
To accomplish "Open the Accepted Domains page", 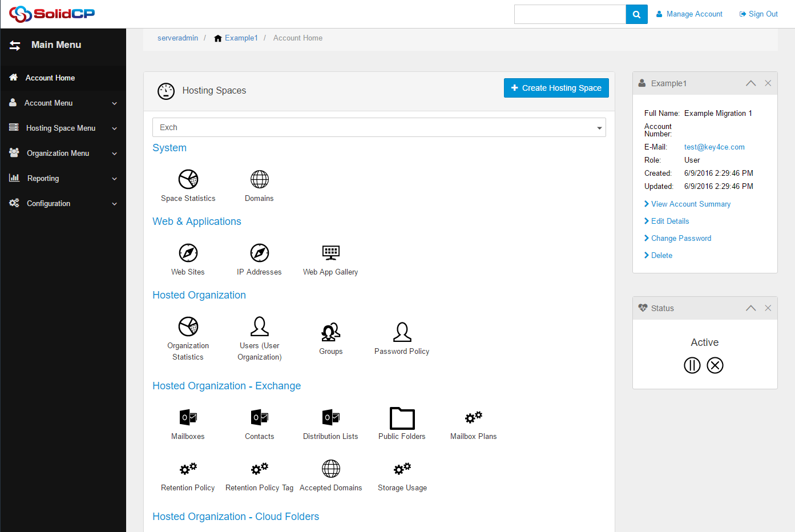I will coord(330,474).
